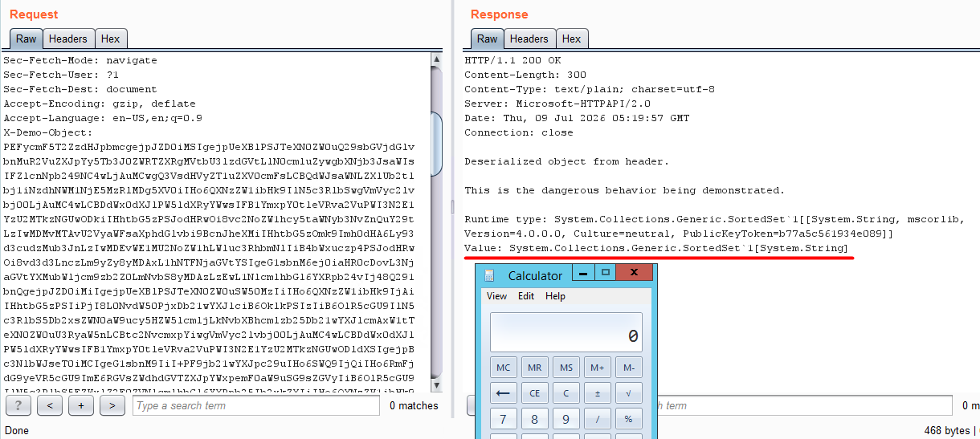Open the Response Hex tab
The width and height of the screenshot is (980, 439).
572,39
